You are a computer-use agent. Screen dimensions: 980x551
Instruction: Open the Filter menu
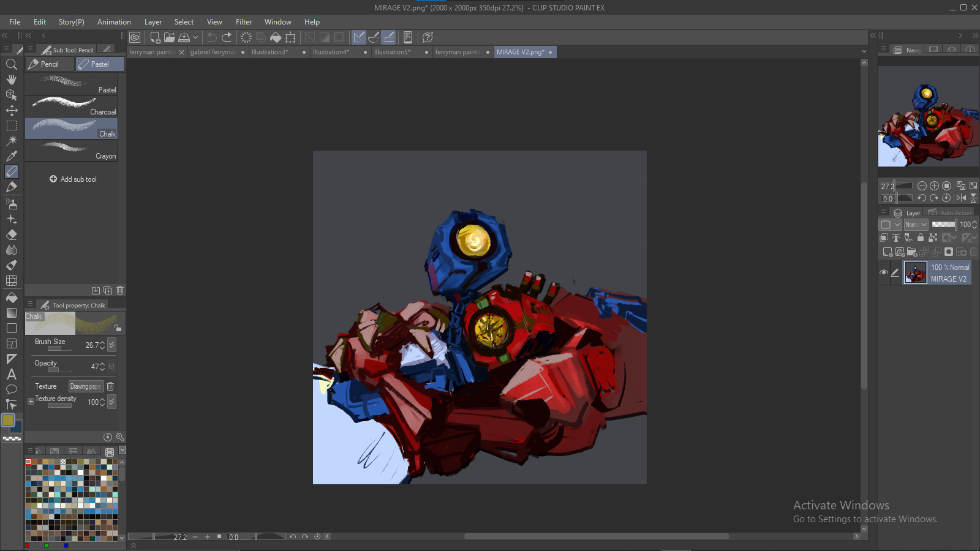244,22
